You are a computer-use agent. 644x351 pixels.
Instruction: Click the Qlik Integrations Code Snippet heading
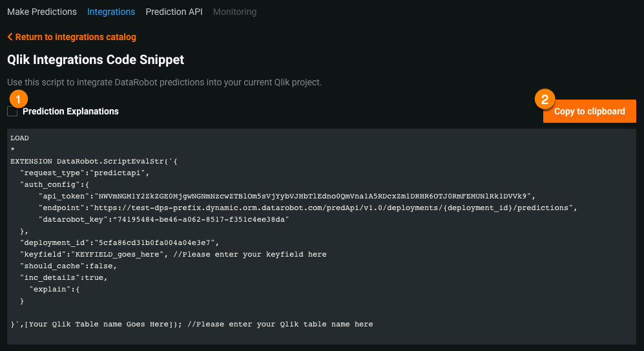[x=96, y=59]
